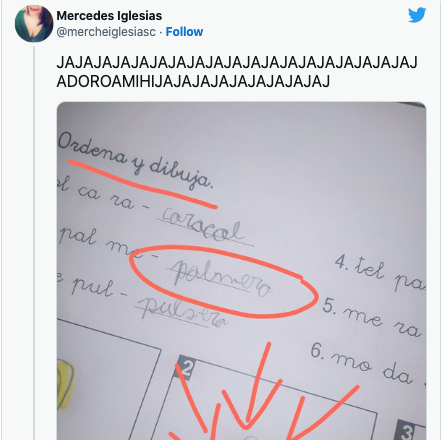441x440 pixels.
Task: Click the '5. me ra' exercise line
Action: pyautogui.click(x=372, y=317)
